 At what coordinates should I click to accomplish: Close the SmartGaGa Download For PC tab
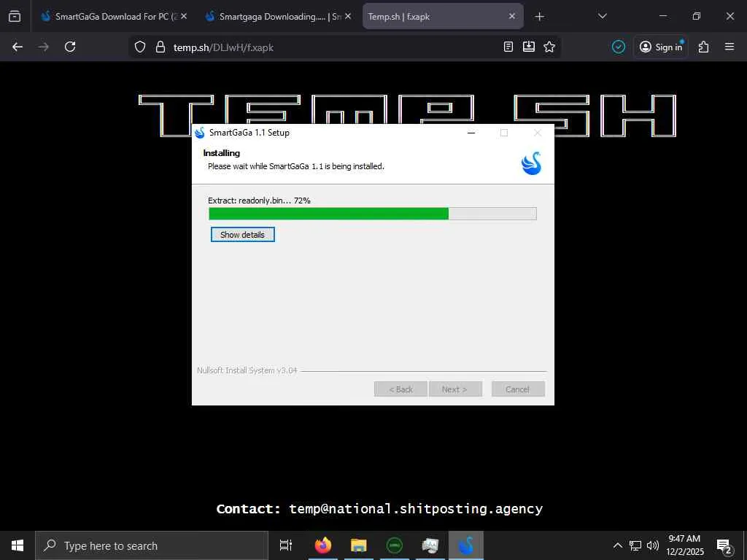pos(184,16)
